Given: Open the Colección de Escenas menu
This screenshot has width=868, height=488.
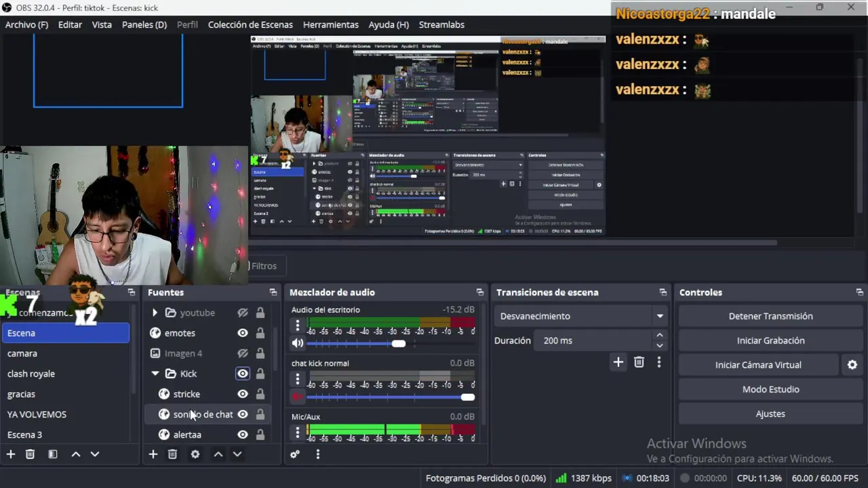Looking at the screenshot, I should click(x=250, y=24).
